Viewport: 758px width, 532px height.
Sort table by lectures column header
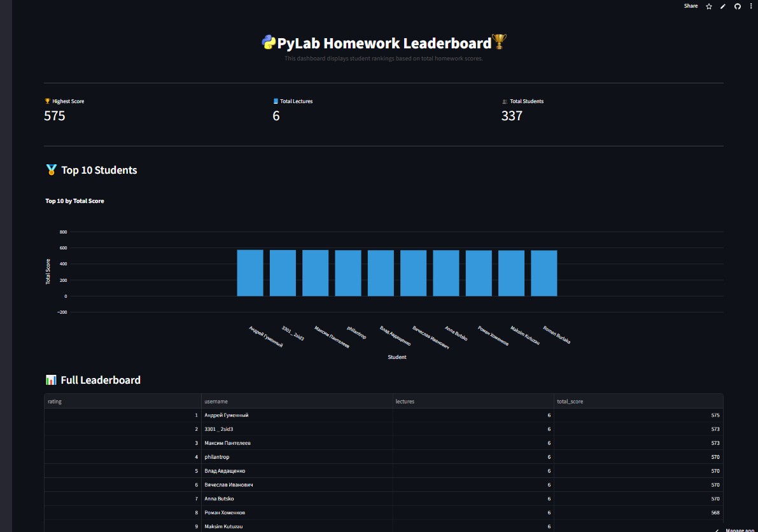tap(474, 401)
